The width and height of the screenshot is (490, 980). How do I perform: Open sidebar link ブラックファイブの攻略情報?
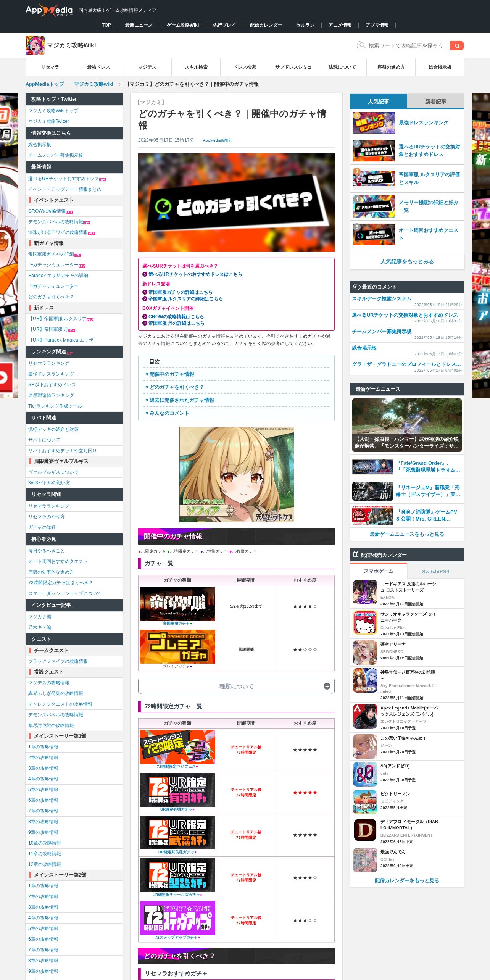coord(58,661)
